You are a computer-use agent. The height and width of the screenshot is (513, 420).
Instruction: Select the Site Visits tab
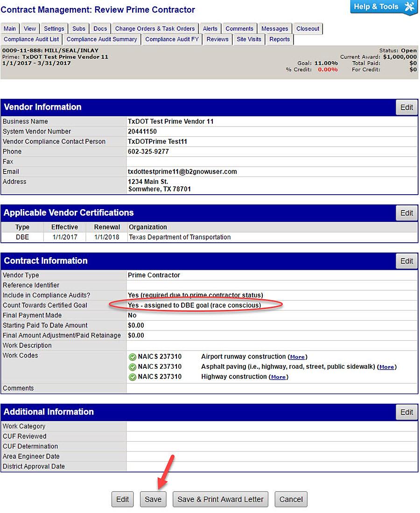click(x=249, y=40)
